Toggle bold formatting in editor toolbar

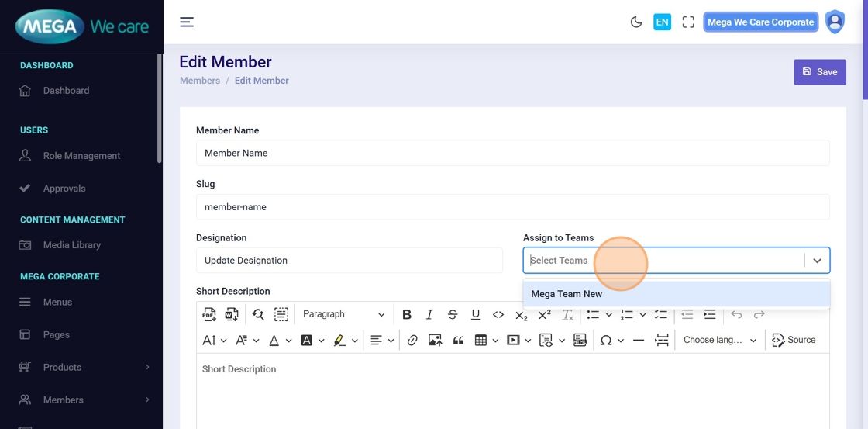407,314
